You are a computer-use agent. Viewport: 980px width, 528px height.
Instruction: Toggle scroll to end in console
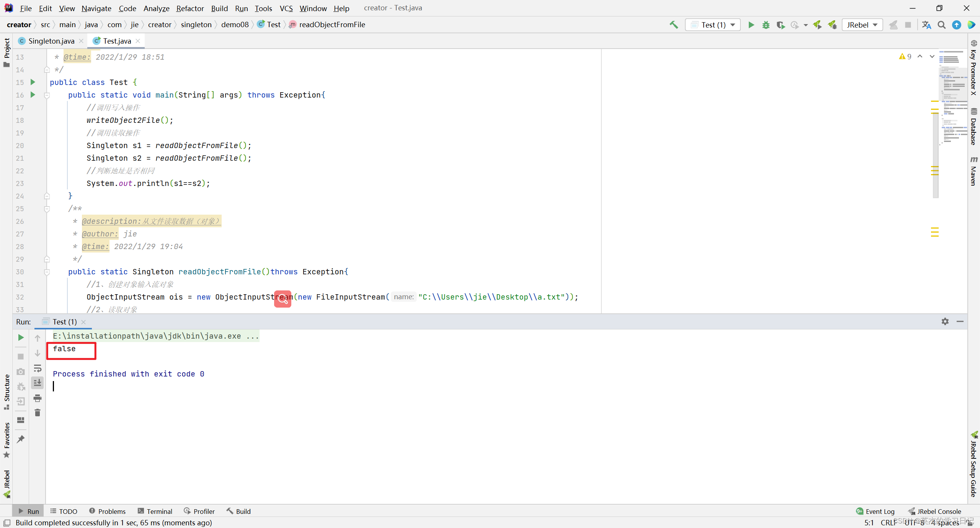(x=38, y=383)
